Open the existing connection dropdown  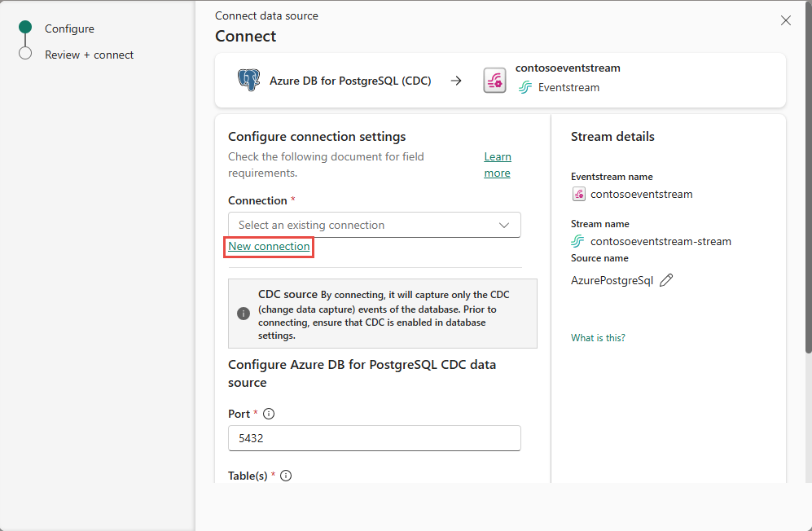click(374, 224)
